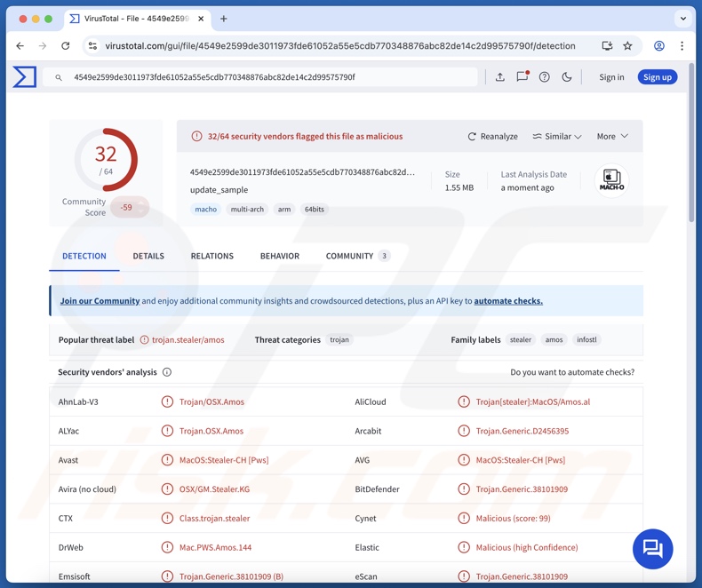Screen dimensions: 702x588
Task: Follow the Join our Community link
Action: [x=100, y=301]
